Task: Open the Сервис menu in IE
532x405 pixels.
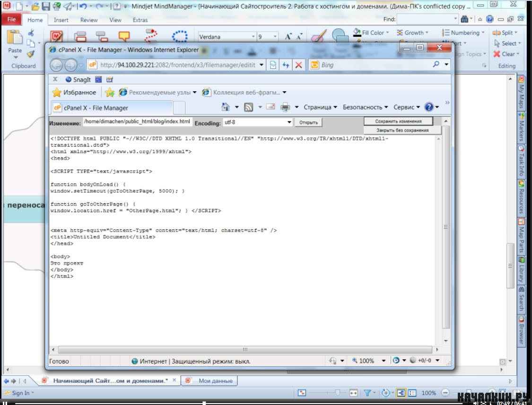Action: (407, 107)
